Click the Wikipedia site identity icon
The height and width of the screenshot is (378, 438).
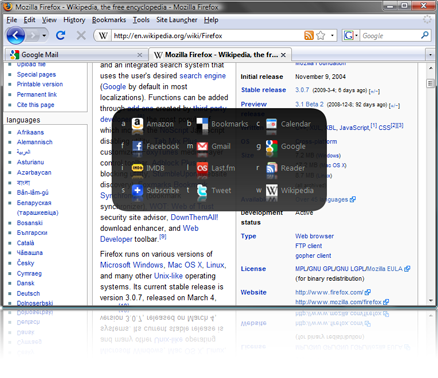[103, 36]
